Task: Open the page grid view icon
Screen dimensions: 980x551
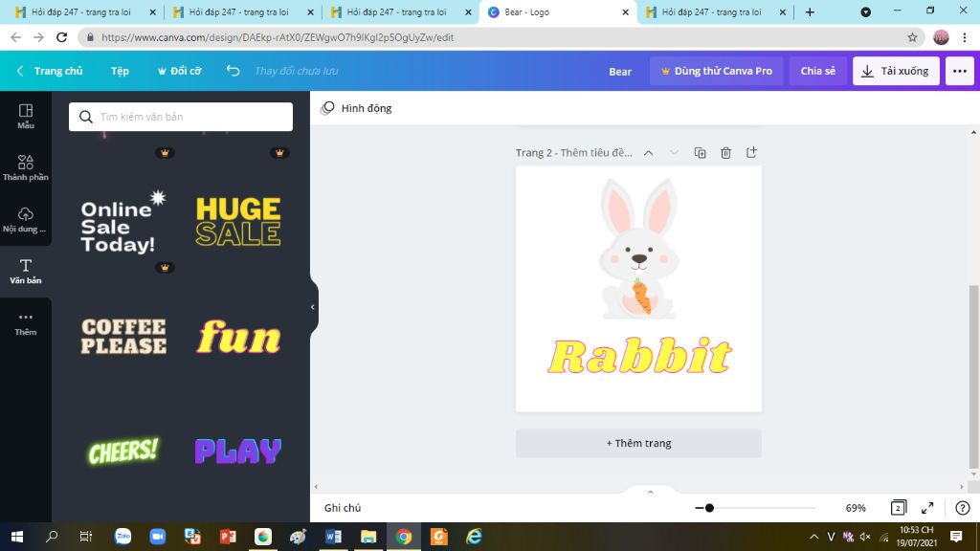Action: click(898, 508)
